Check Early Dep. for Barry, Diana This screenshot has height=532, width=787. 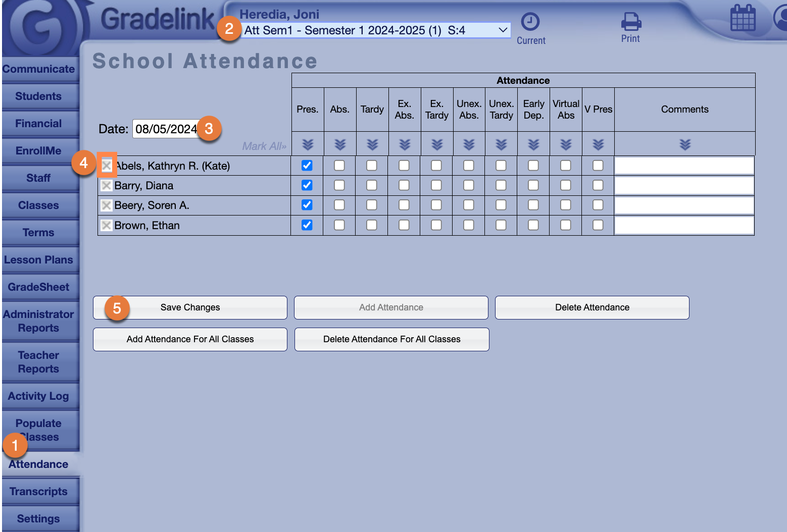click(x=533, y=185)
